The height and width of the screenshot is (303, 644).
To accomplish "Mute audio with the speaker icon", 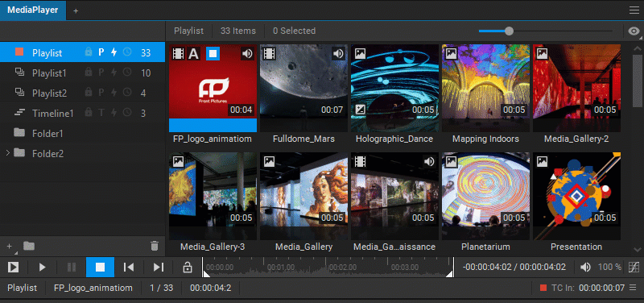I will pos(585,268).
